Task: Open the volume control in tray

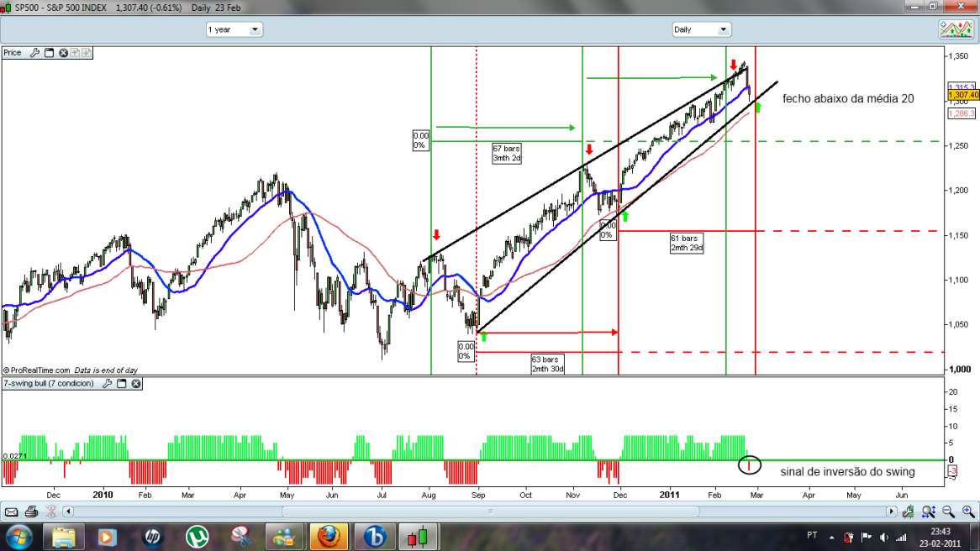Action: point(883,538)
